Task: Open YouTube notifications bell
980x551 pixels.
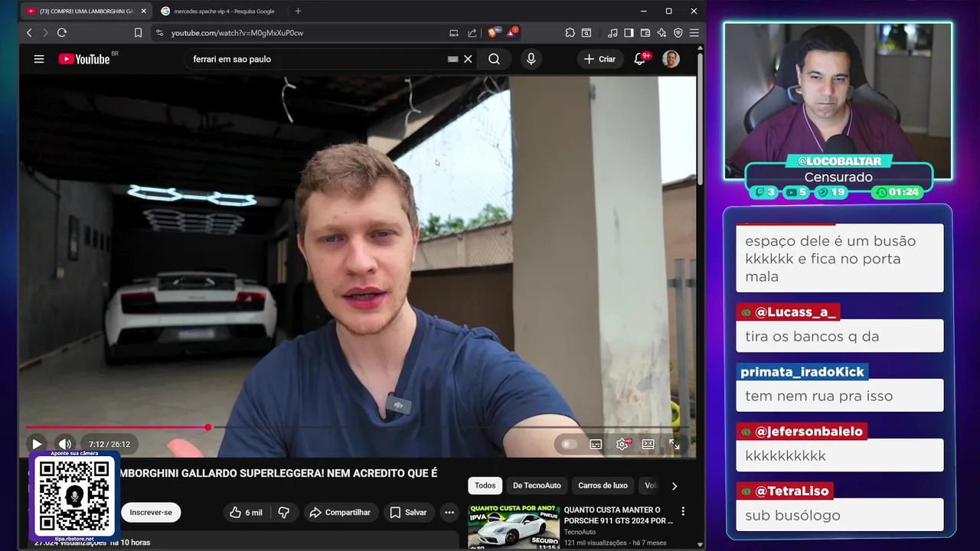Action: click(640, 59)
